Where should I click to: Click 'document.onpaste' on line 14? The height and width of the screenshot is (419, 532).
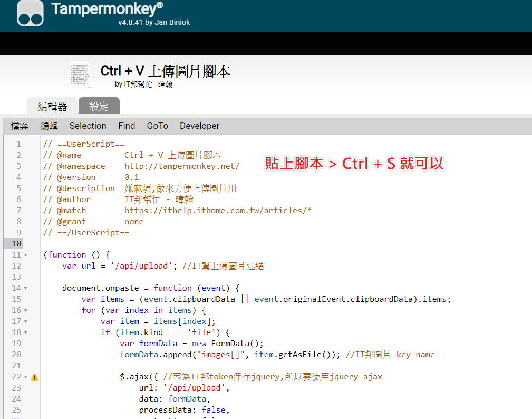pyautogui.click(x=100, y=288)
